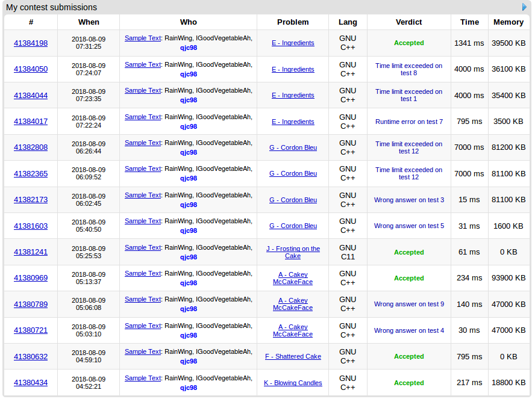Image resolution: width=532 pixels, height=399 pixels.
Task: Open submission 41384050
Action: 31,69
